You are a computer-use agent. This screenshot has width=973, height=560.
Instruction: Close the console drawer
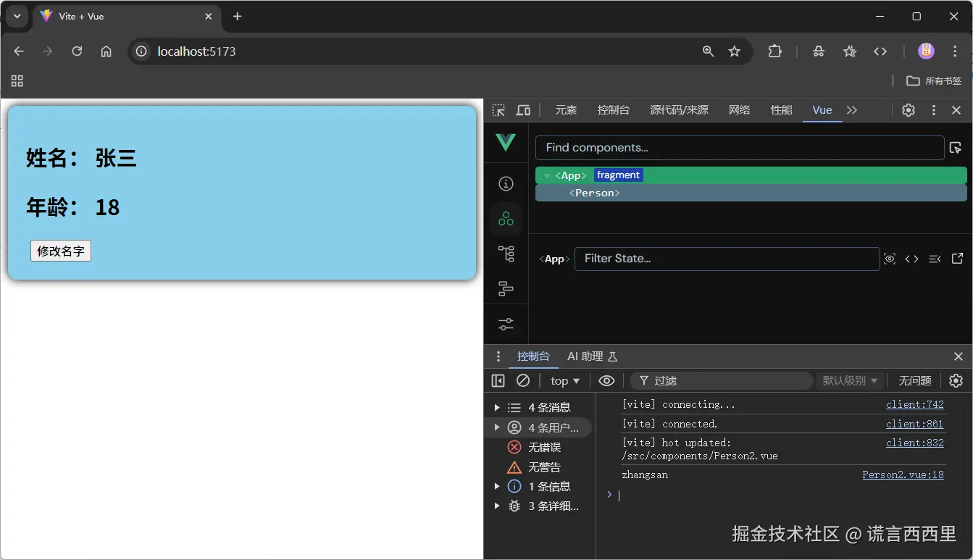[958, 356]
